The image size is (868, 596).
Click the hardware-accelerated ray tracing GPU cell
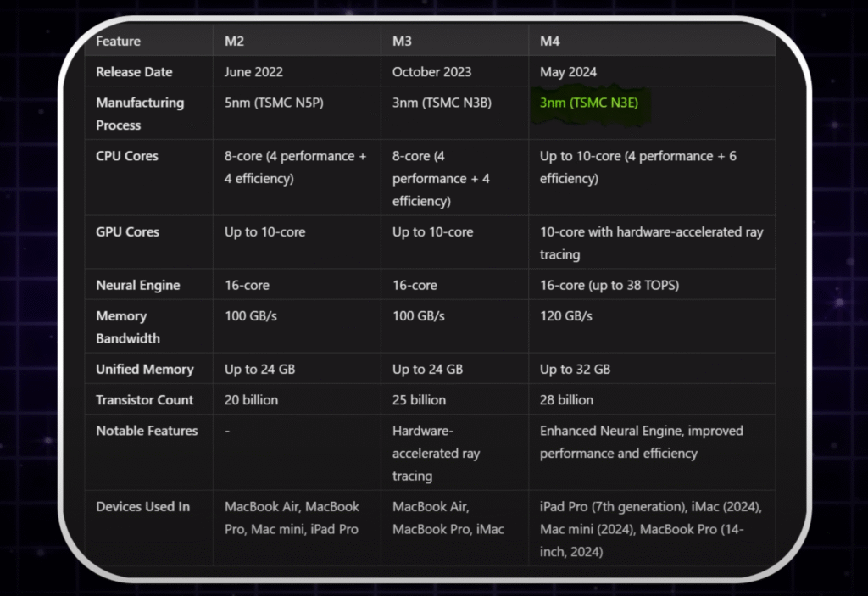tap(652, 243)
